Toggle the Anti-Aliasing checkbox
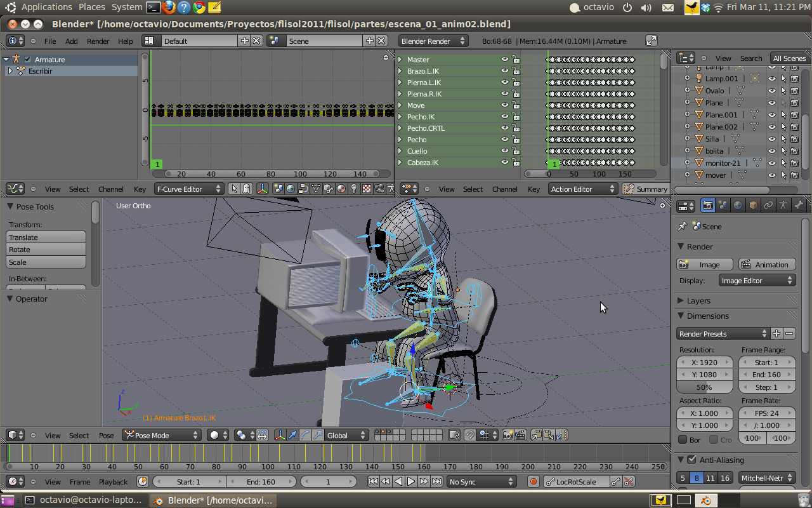 point(691,460)
